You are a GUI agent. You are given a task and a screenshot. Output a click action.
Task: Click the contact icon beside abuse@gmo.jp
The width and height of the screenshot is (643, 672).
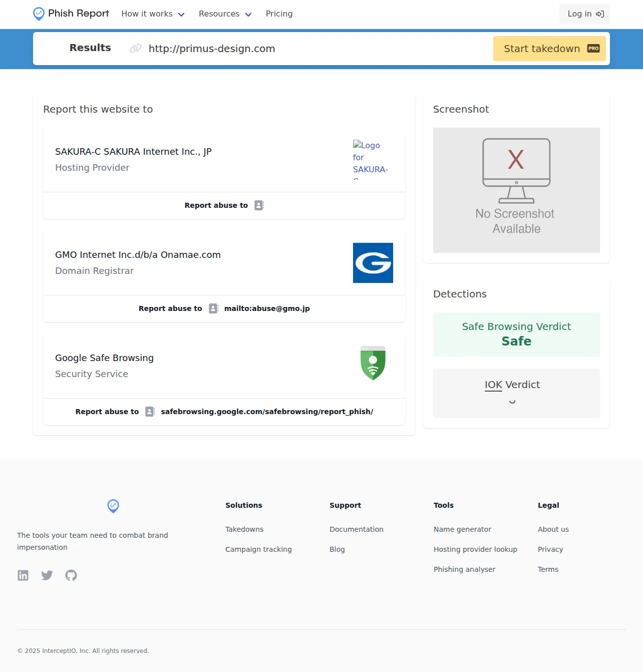click(x=213, y=308)
